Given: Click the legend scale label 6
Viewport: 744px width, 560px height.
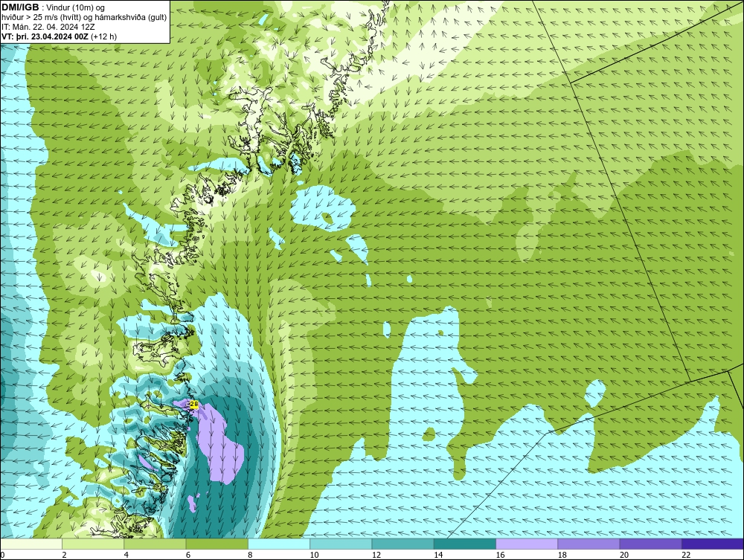Looking at the screenshot, I should click(188, 555).
